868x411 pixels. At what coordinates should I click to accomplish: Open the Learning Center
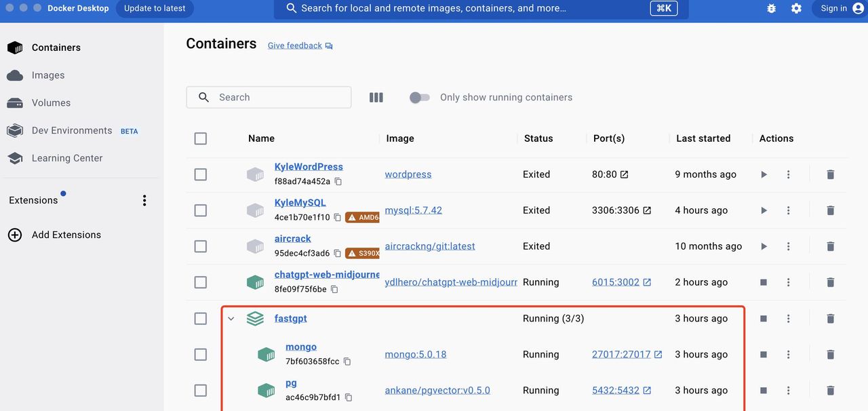68,157
